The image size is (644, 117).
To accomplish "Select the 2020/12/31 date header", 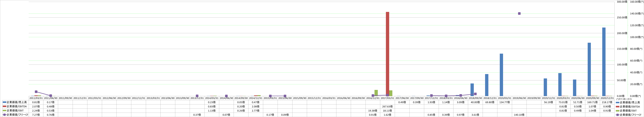I will (x=607, y=98).
